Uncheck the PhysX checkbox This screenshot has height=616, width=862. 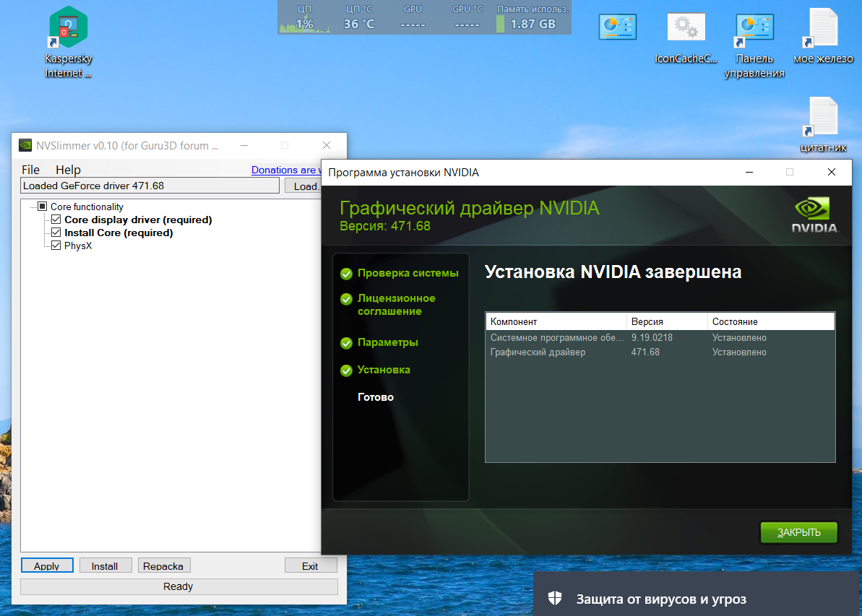[56, 245]
